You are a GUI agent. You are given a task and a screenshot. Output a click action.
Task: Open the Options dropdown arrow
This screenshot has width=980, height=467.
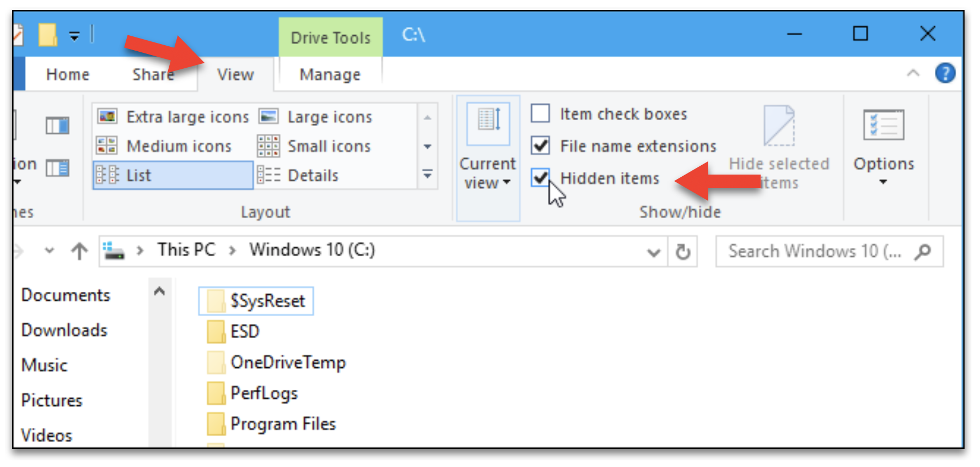click(x=883, y=182)
